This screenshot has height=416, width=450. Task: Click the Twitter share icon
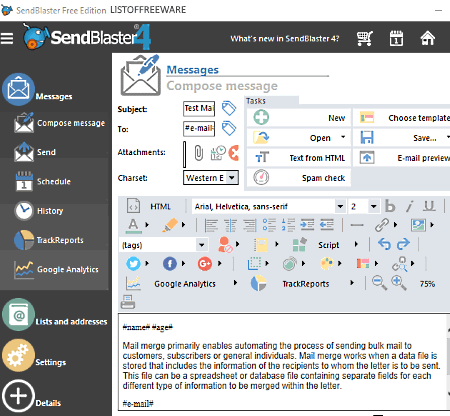coord(133,264)
